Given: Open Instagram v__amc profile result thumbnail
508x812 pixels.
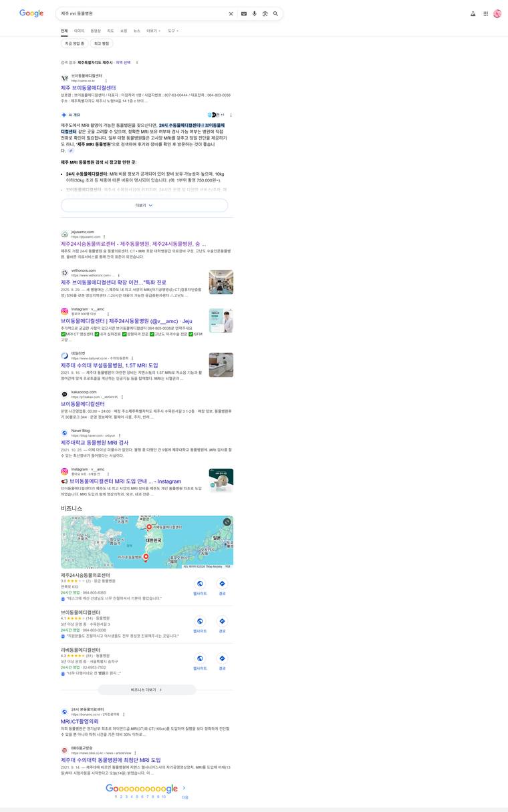Looking at the screenshot, I should click(x=221, y=321).
